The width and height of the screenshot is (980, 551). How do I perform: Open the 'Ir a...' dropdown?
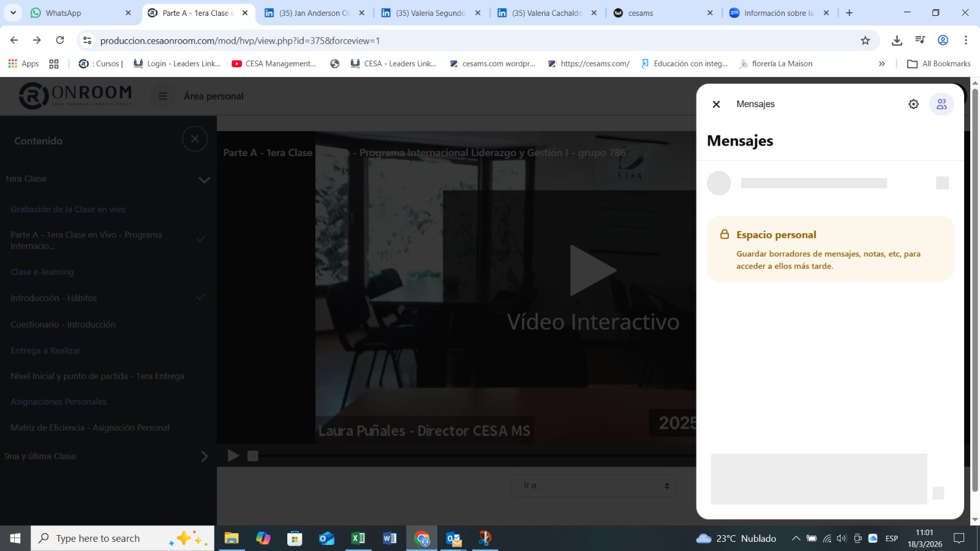click(594, 485)
